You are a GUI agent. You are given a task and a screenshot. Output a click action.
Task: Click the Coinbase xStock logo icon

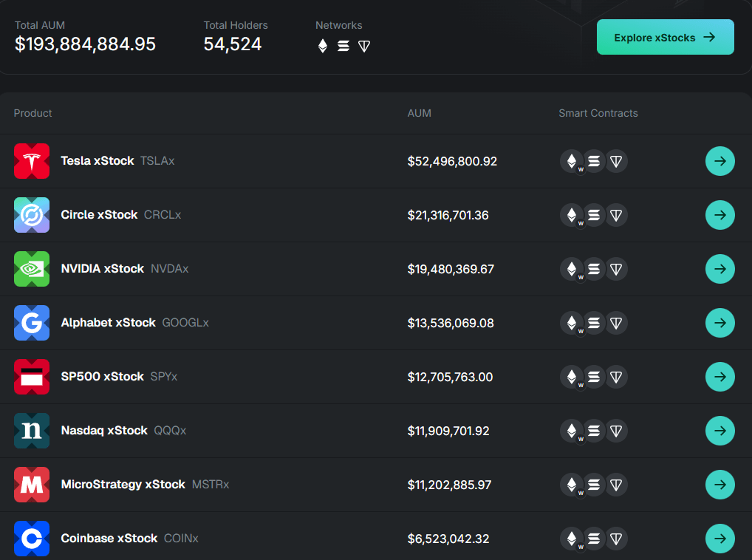pyautogui.click(x=32, y=539)
